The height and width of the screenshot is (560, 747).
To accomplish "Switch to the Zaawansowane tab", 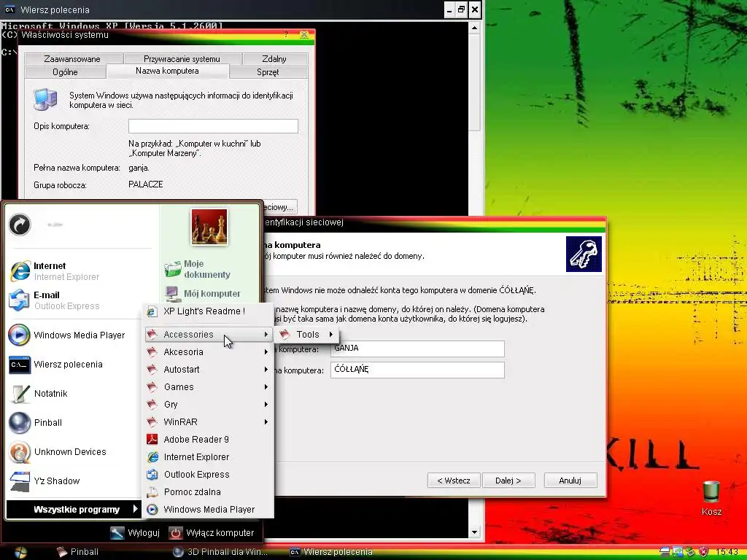I will (x=72, y=59).
